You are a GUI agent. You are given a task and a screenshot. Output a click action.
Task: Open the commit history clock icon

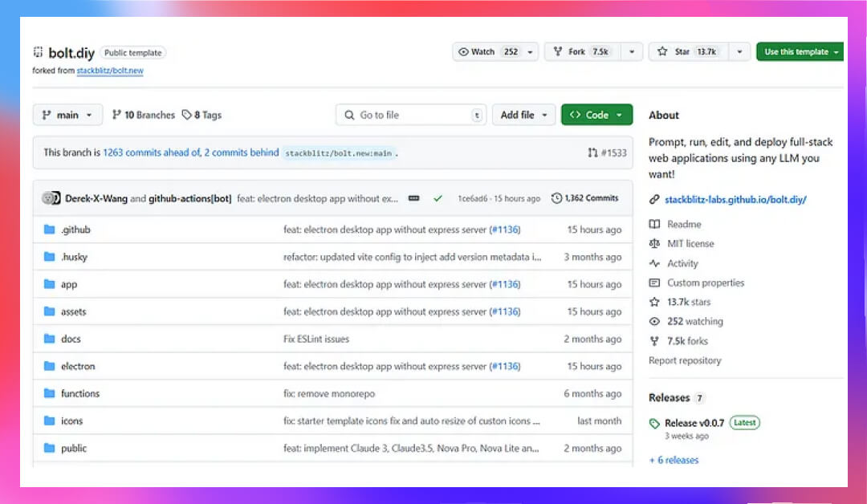[556, 198]
